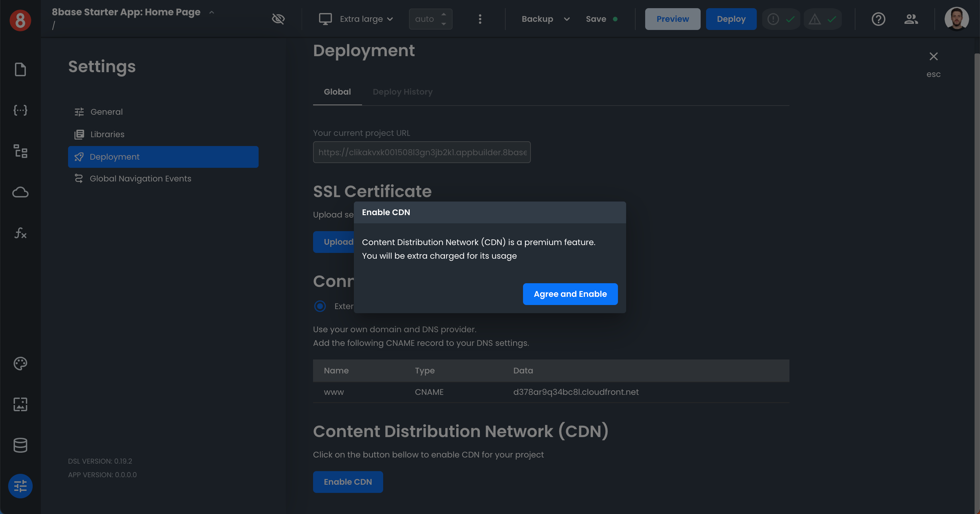Image resolution: width=980 pixels, height=514 pixels.
Task: Click the current project URL field
Action: click(x=422, y=152)
